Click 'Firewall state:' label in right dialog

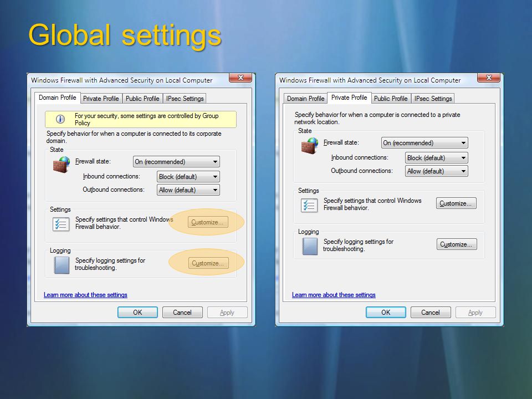pyautogui.click(x=341, y=142)
